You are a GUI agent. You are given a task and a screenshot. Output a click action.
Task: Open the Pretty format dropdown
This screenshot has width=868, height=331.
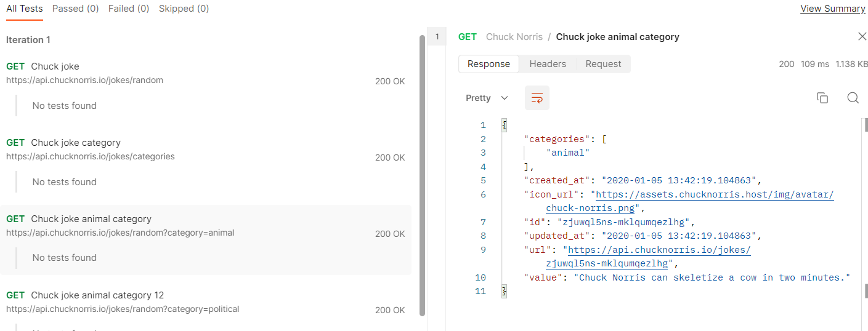tap(487, 98)
